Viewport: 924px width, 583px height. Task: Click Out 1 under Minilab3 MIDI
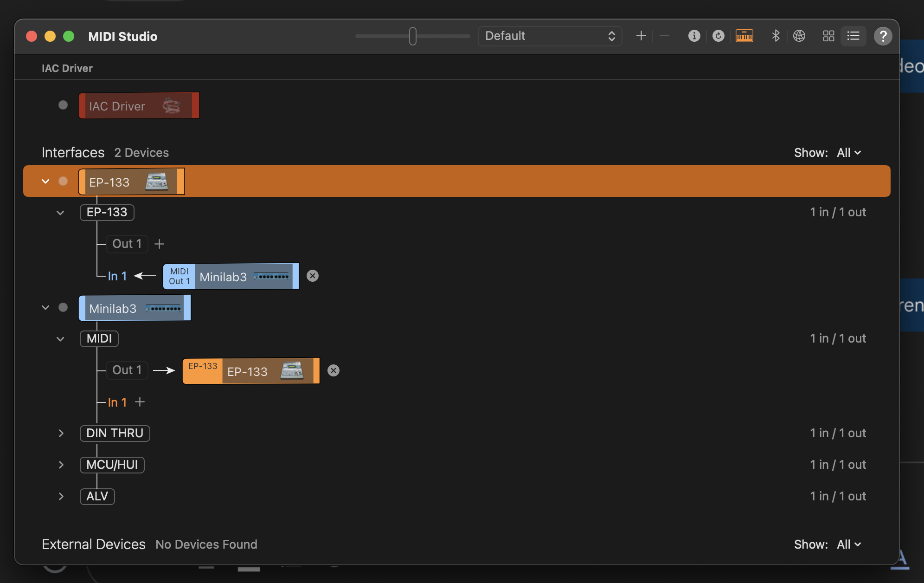point(127,370)
